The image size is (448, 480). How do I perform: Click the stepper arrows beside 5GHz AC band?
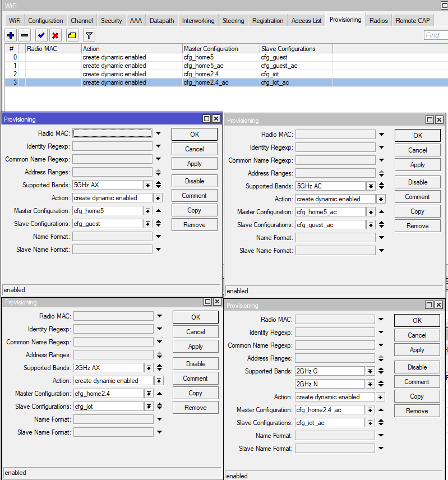(x=381, y=186)
